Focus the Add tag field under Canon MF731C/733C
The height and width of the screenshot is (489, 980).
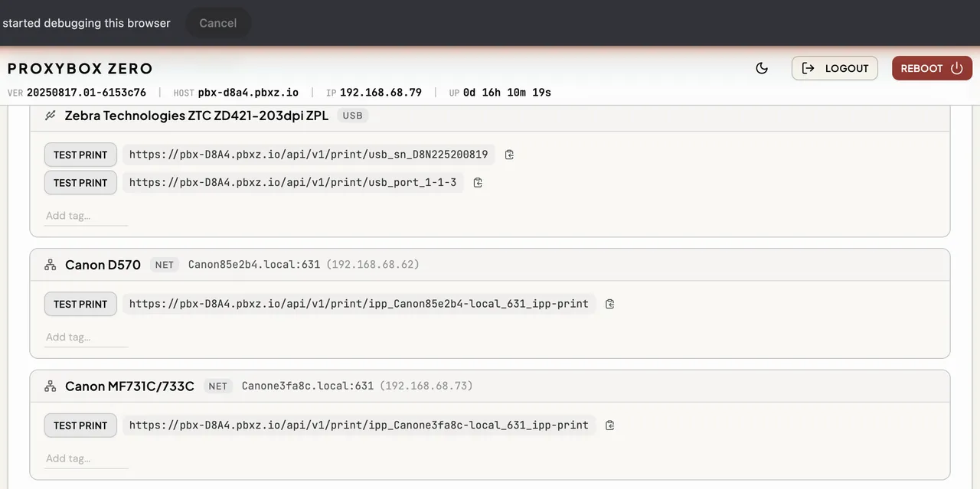pyautogui.click(x=86, y=459)
